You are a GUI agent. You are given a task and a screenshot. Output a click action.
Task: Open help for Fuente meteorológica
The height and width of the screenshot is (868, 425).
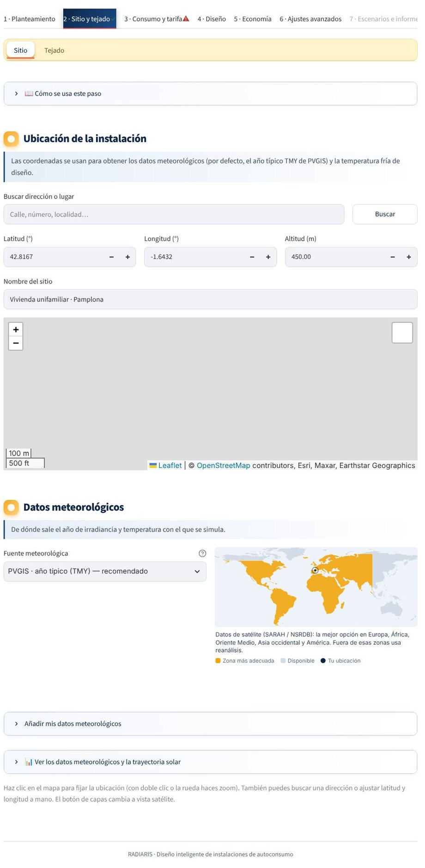click(x=202, y=553)
